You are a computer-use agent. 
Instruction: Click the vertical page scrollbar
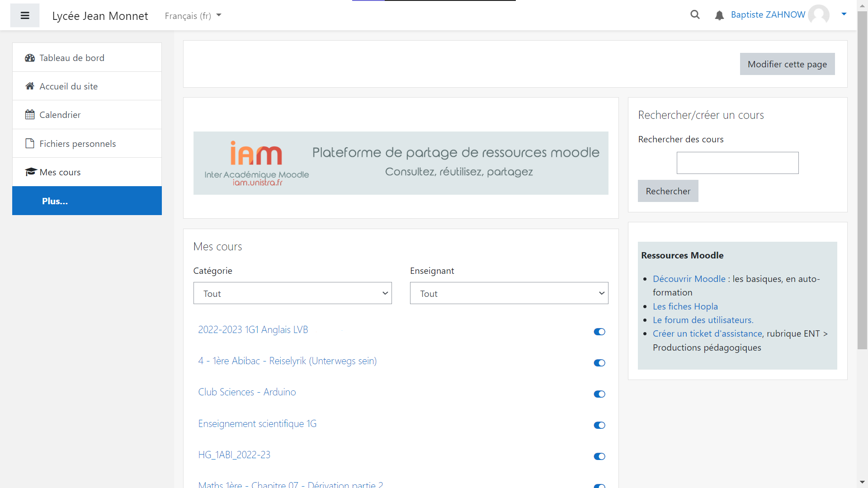[862, 181]
